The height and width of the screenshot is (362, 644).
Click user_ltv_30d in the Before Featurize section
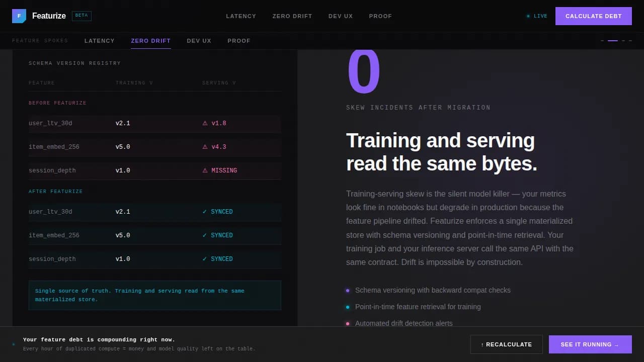(50, 123)
